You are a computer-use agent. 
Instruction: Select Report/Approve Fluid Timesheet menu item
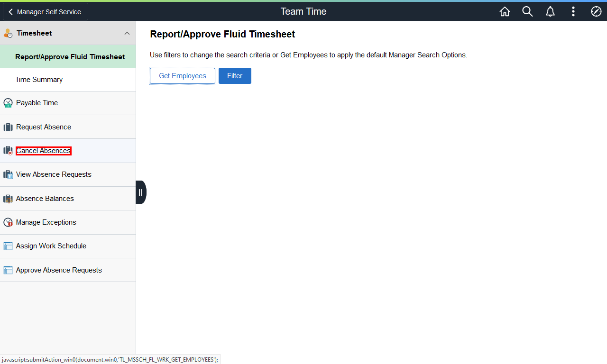[x=68, y=56]
